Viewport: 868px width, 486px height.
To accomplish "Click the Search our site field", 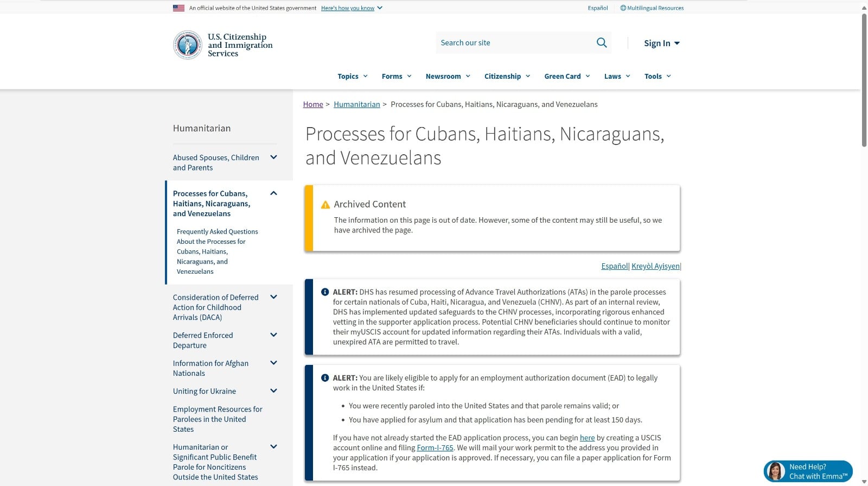I will pos(513,43).
